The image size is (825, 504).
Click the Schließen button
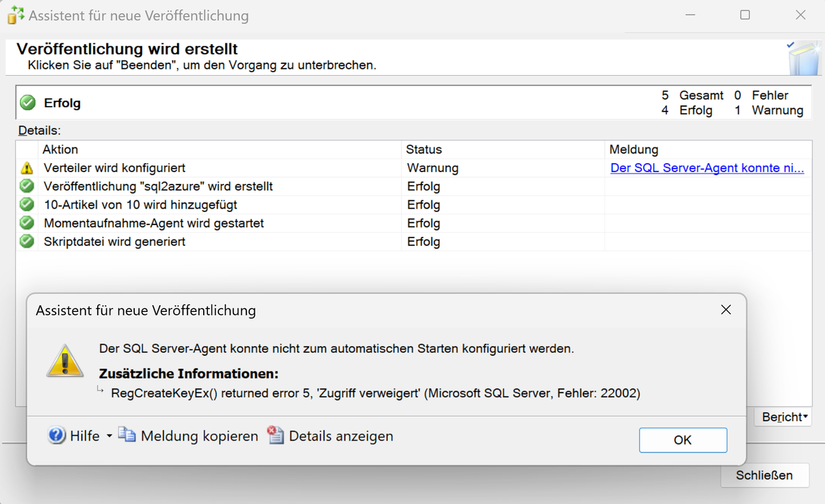(764, 475)
